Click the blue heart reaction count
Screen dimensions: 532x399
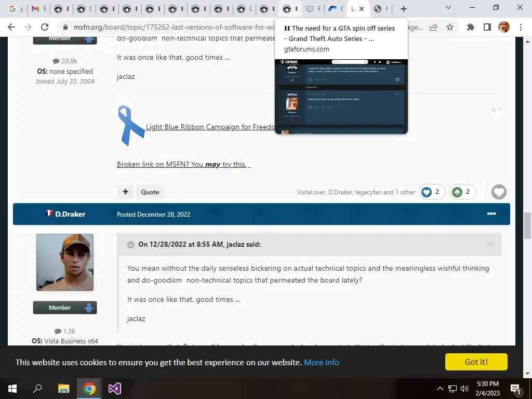432,192
